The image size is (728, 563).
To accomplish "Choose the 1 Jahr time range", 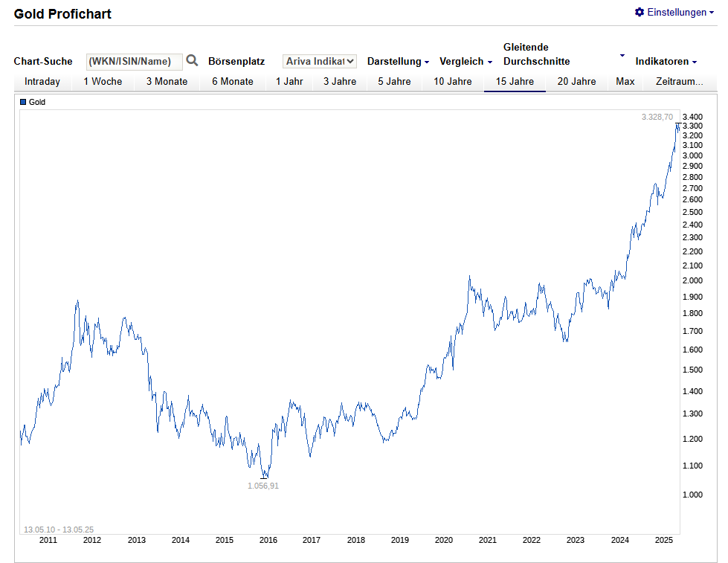I will point(289,82).
